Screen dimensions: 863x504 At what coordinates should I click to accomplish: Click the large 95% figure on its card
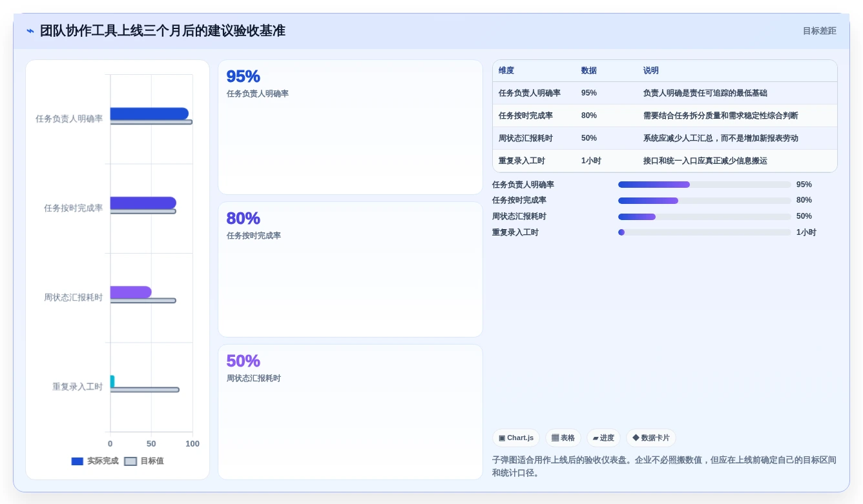[x=243, y=76]
